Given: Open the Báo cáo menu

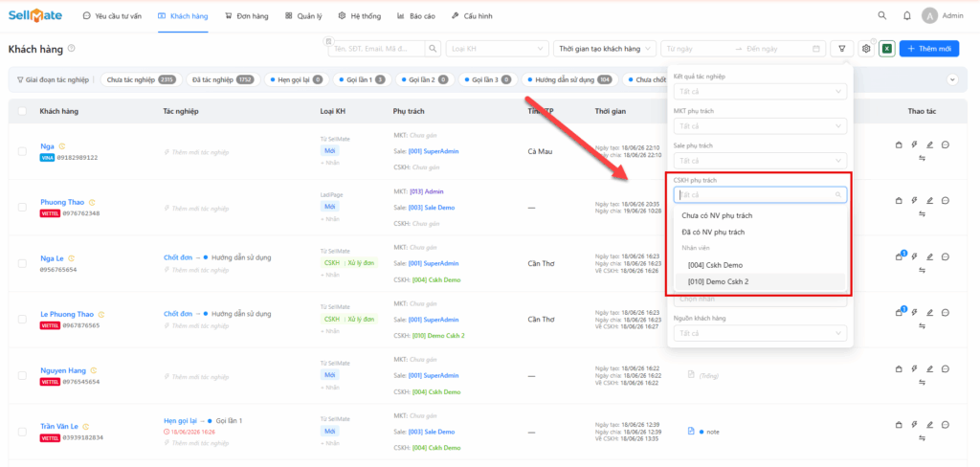Looking at the screenshot, I should click(x=415, y=16).
